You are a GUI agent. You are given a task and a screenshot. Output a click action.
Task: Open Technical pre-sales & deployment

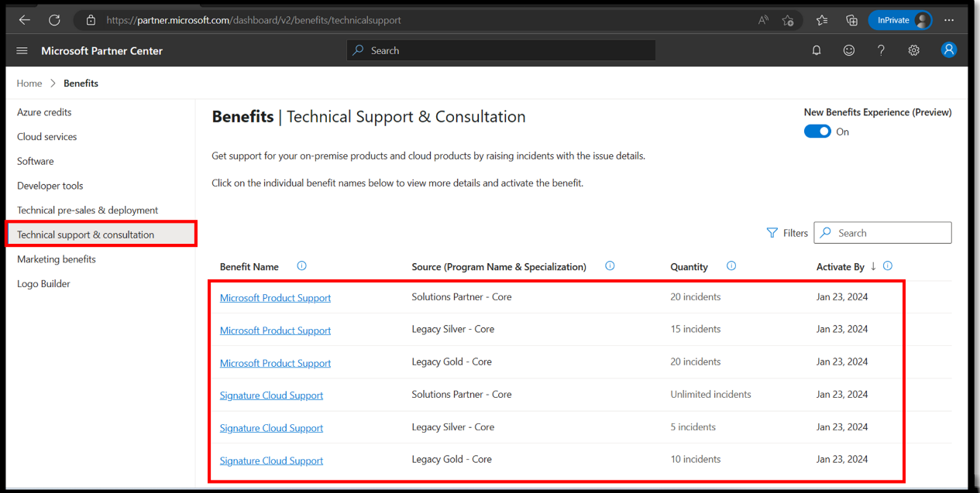88,211
